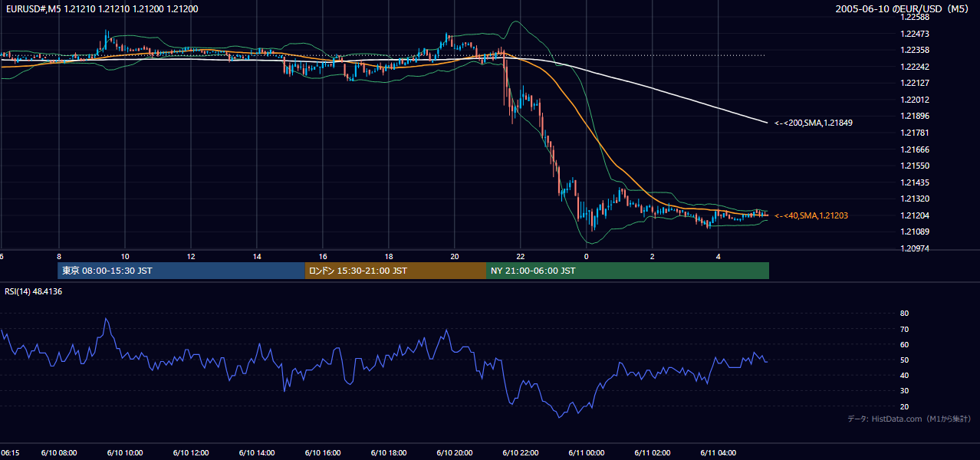980x460 pixels.
Task: Click price axis label 1.21320
Action: tap(916, 199)
